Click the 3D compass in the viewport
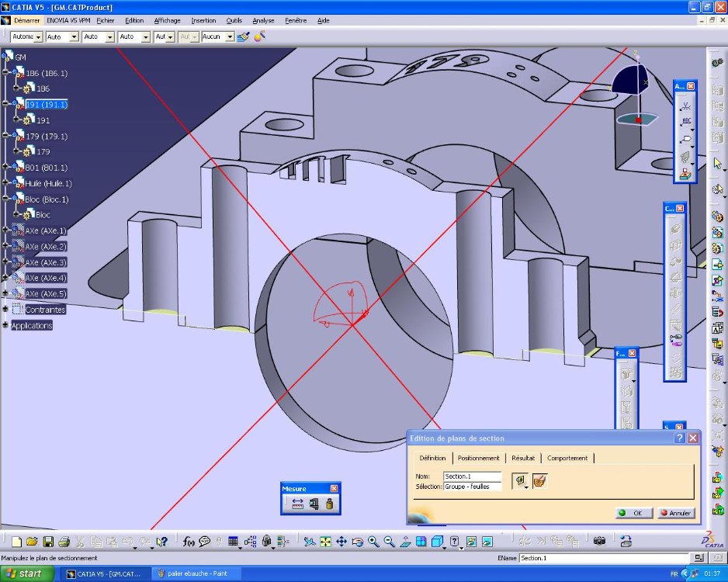Image resolution: width=728 pixels, height=582 pixels. (635, 91)
